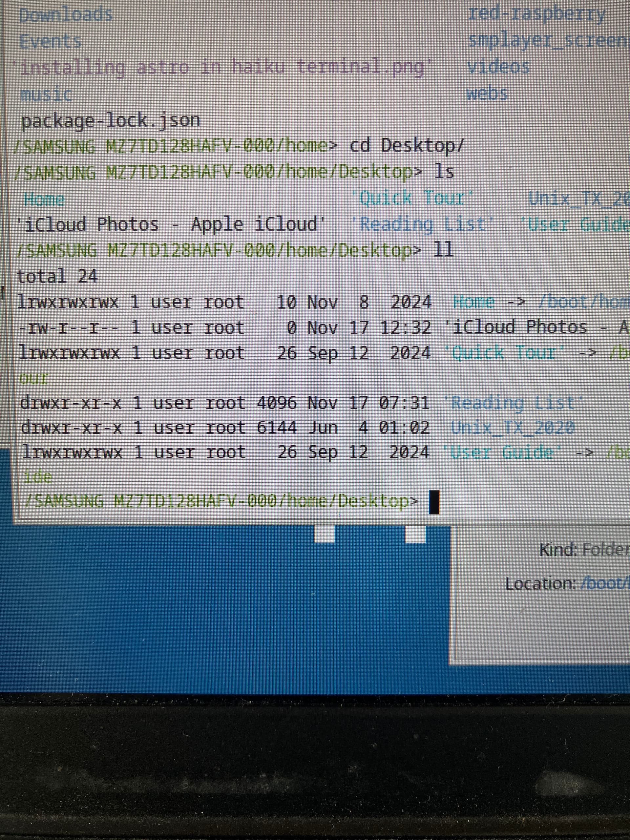Click the Events directory name

tap(50, 41)
